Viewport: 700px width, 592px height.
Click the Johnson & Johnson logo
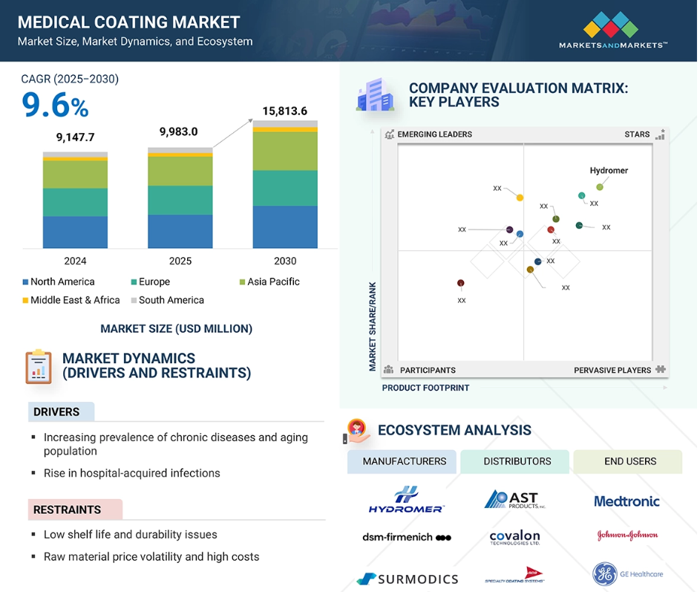[x=627, y=535]
